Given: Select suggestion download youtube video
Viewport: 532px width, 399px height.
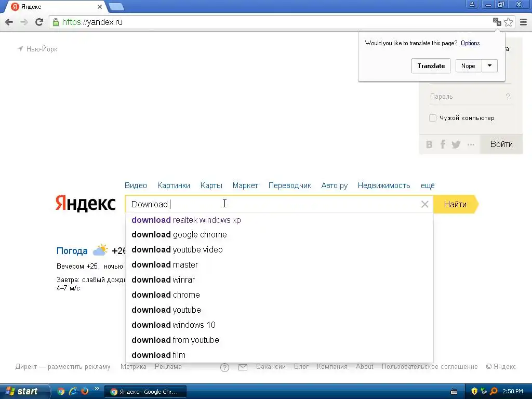Looking at the screenshot, I should [279, 250].
